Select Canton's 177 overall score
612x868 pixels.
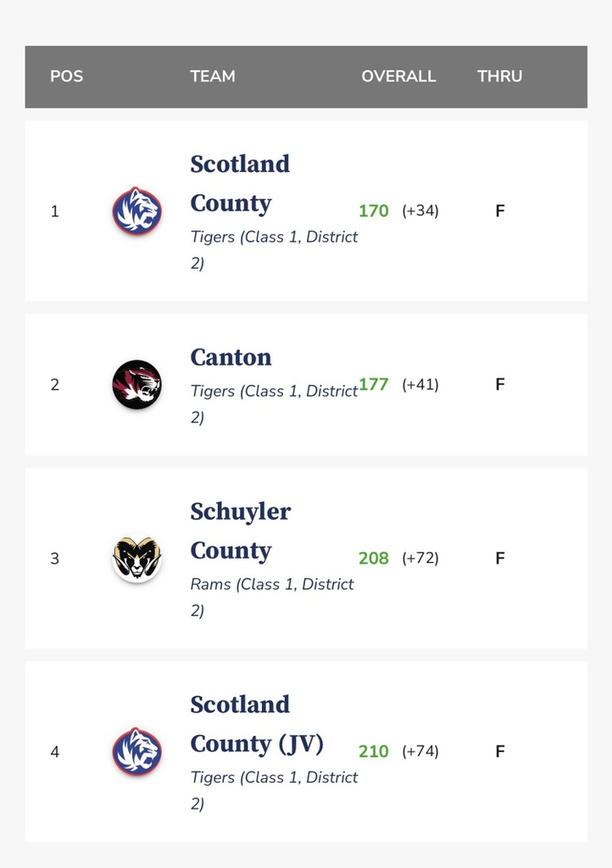tap(374, 384)
